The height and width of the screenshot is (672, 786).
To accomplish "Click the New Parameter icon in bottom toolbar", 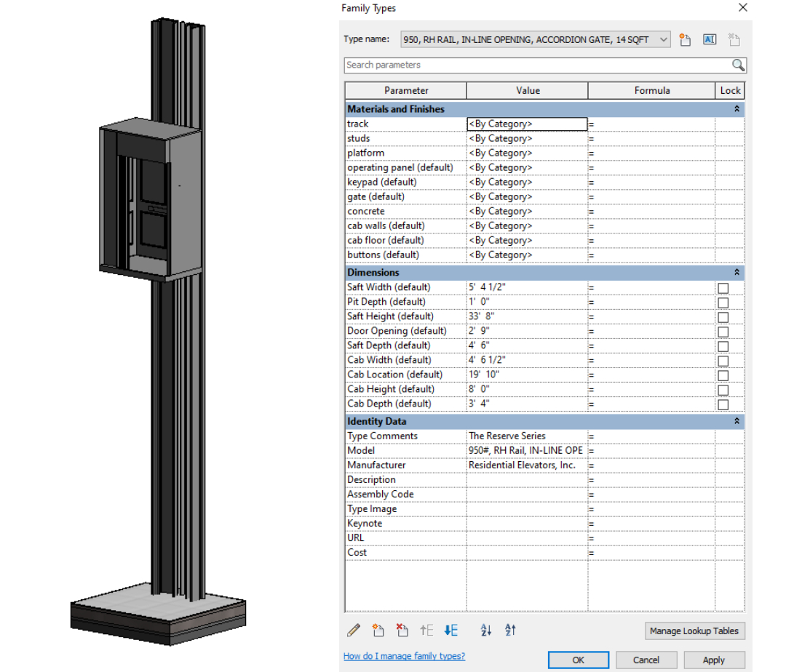I will point(378,631).
